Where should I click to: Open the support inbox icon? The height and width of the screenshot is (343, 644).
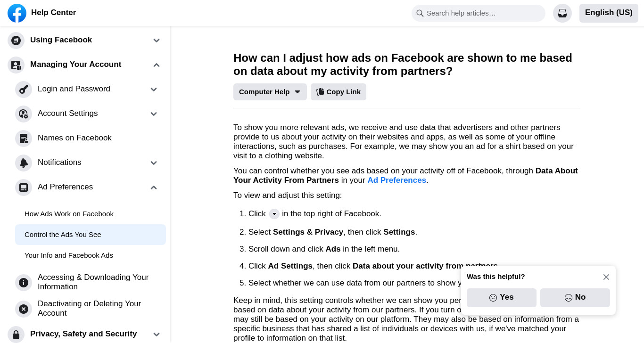click(562, 13)
